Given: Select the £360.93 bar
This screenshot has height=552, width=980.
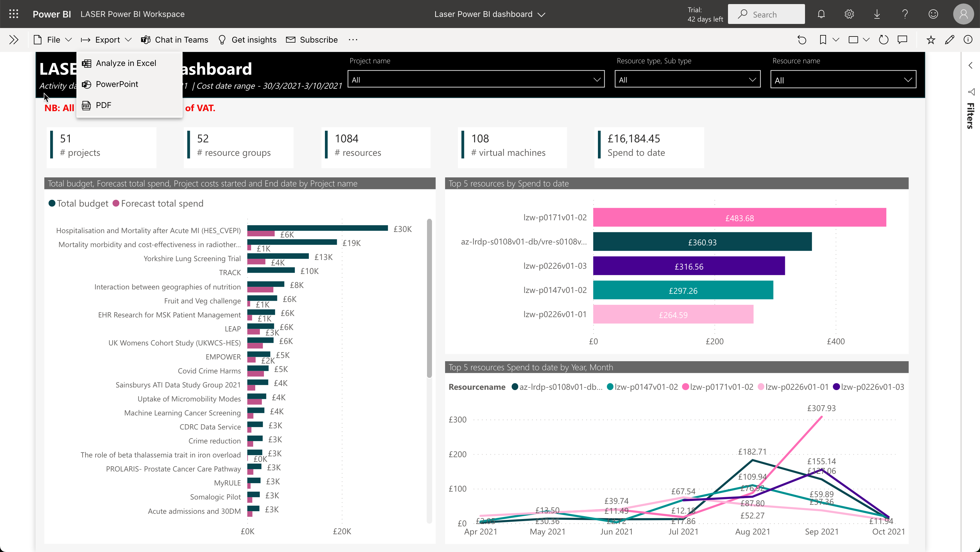Looking at the screenshot, I should pyautogui.click(x=702, y=242).
